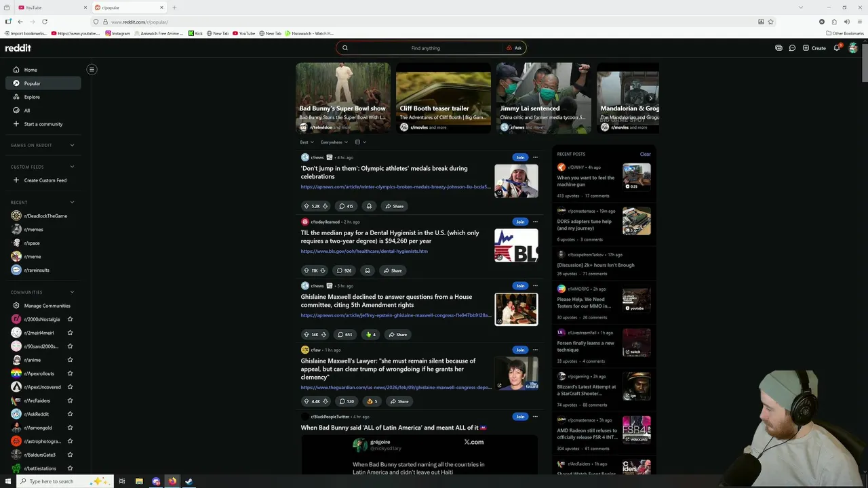Favorite r/2000sNostalgia with star
The width and height of the screenshot is (868, 488).
pos(70,319)
